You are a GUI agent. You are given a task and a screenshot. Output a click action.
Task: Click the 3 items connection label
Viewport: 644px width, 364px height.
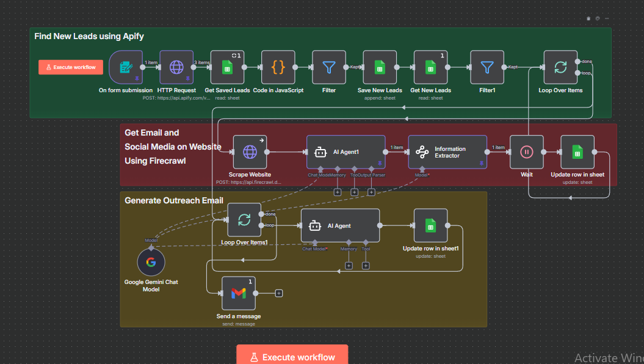click(x=201, y=62)
